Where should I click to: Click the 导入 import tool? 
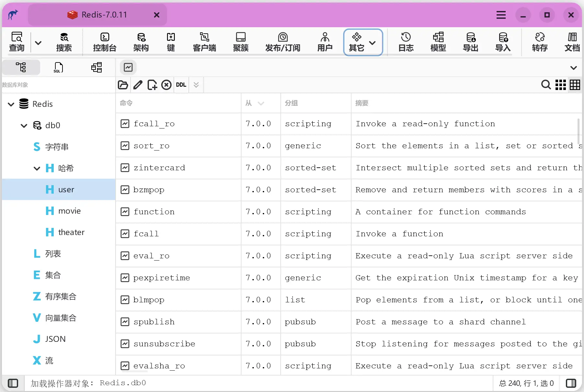pyautogui.click(x=503, y=42)
